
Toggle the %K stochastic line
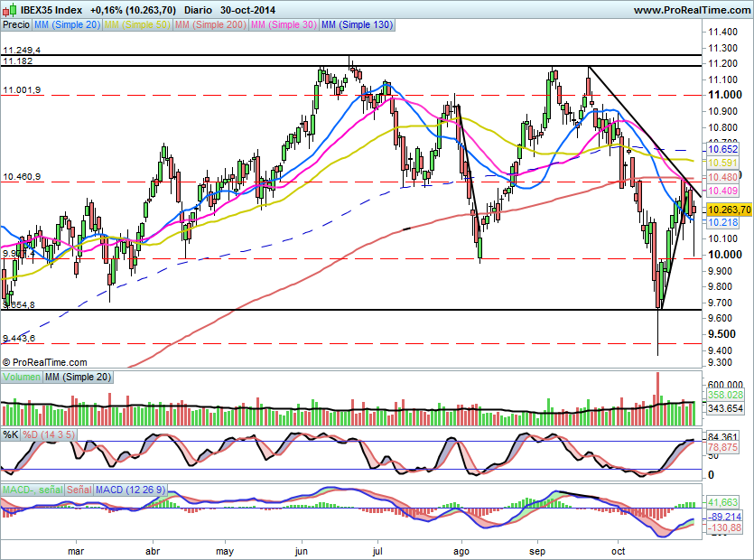click(12, 434)
